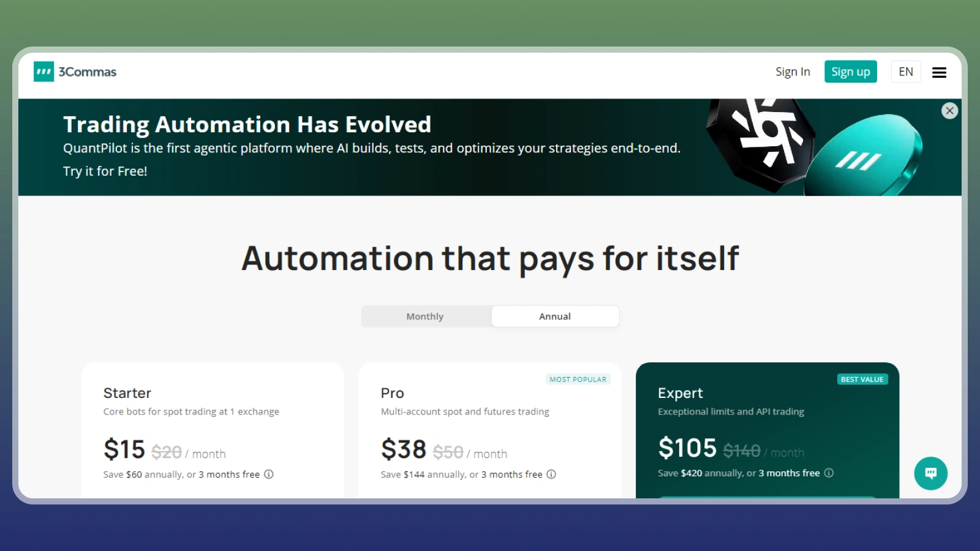980x551 pixels.
Task: Click the $105 Expert price
Action: point(687,448)
